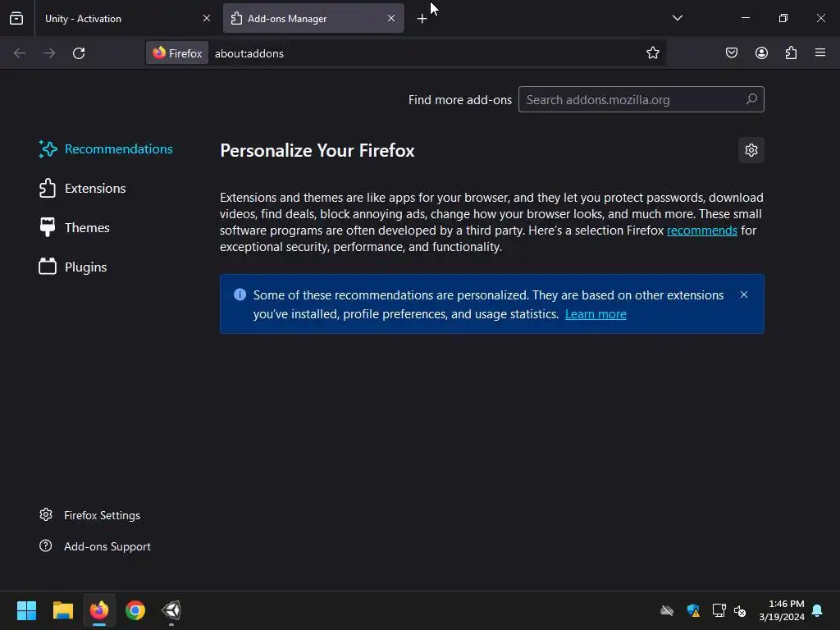Close the Unity - Activation tab
Viewport: 840px width, 630px height.
coord(207,18)
